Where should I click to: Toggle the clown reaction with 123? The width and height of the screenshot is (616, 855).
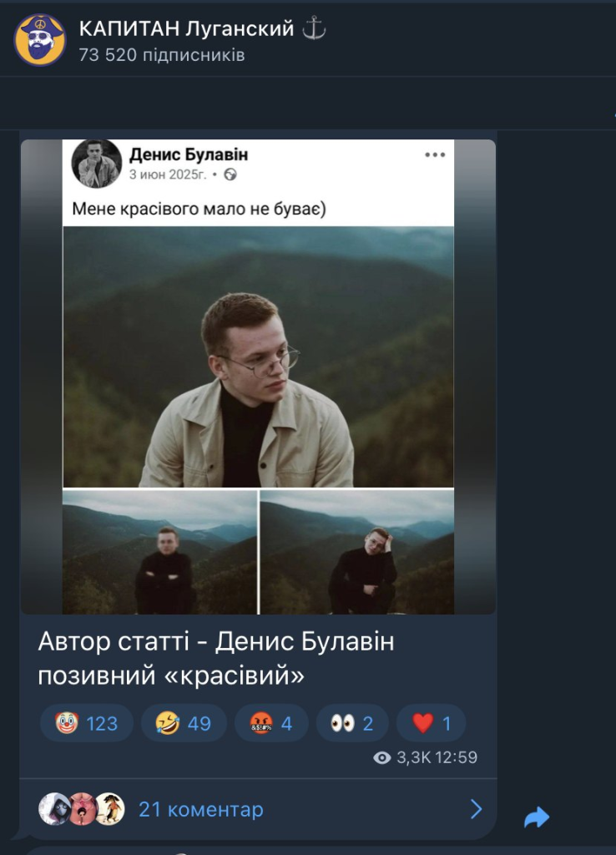click(87, 723)
